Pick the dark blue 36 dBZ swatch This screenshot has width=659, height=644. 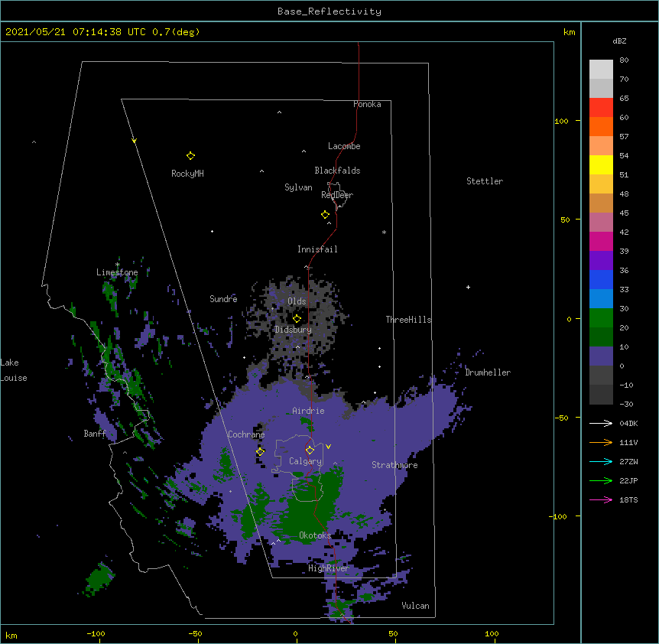tap(601, 279)
